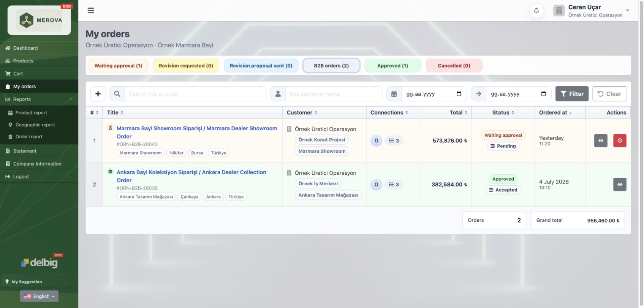Click the Search title or code field
The image size is (644, 308).
[x=195, y=94]
